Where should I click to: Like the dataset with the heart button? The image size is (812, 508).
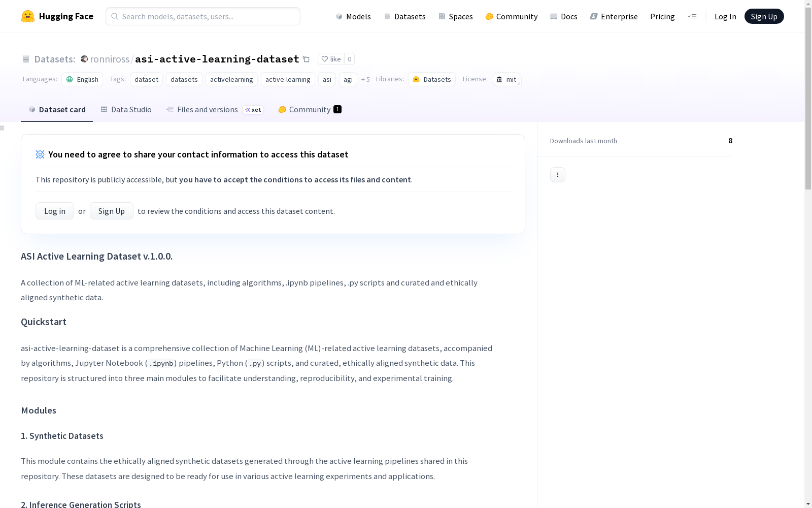[x=331, y=59]
